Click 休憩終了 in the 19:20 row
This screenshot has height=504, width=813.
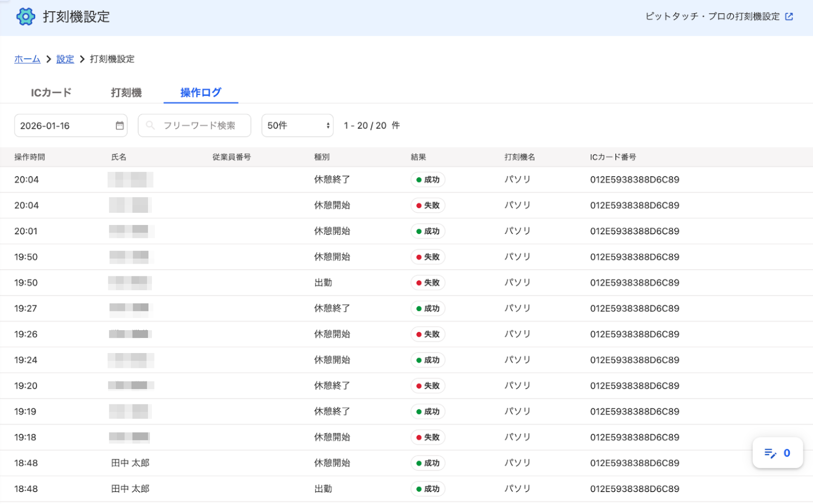click(332, 386)
